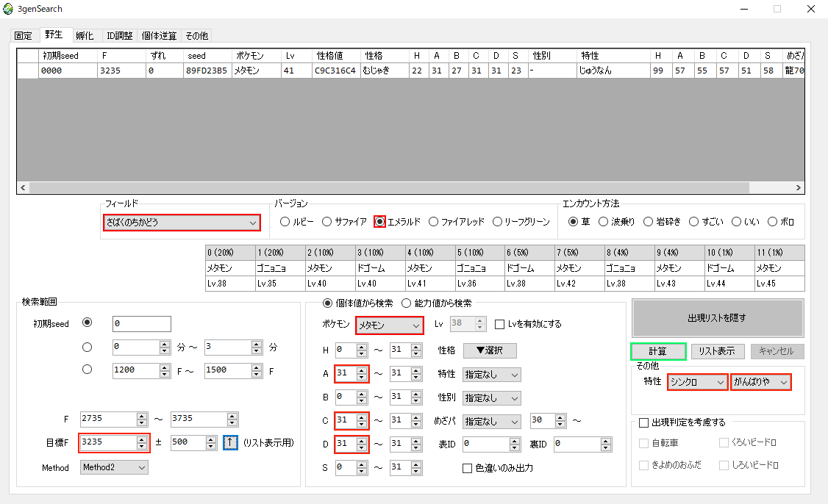
Task: Tick the 色違いのみ出力 checkbox
Action: 468,468
